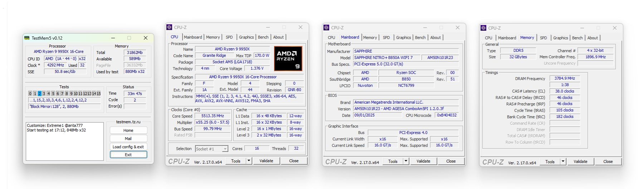Click Close button in the Mainboard tab window
Image resolution: width=644 pixels, height=189 pixels.
tap(451, 161)
